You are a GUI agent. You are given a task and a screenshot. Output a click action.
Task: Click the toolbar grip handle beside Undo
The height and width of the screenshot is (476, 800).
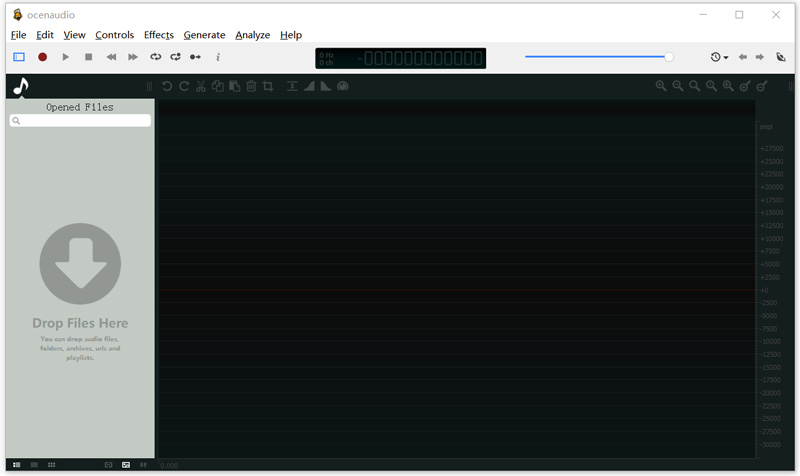coord(149,86)
